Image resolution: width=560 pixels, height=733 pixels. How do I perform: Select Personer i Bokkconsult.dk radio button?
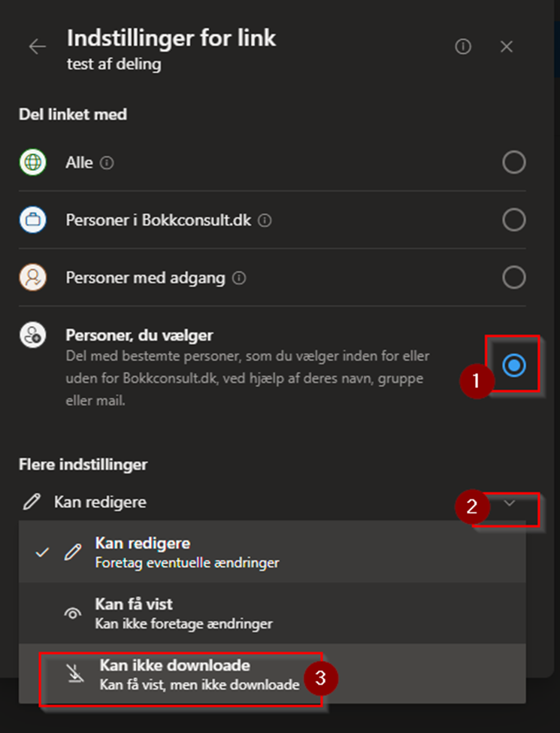pyautogui.click(x=513, y=220)
